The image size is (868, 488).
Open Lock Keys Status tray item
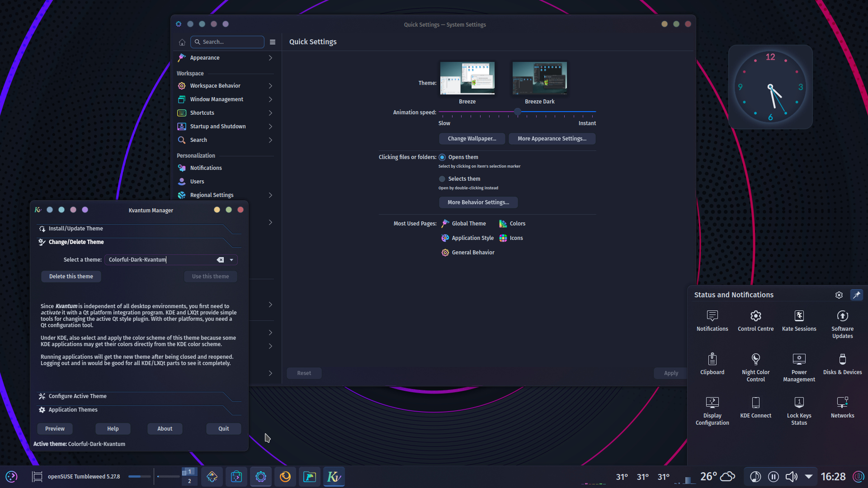click(799, 411)
